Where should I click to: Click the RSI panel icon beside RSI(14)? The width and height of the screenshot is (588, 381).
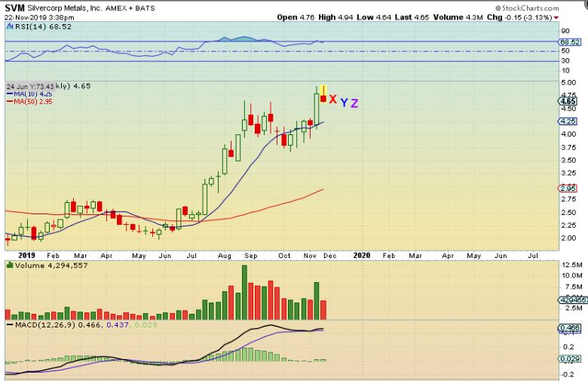(10, 27)
